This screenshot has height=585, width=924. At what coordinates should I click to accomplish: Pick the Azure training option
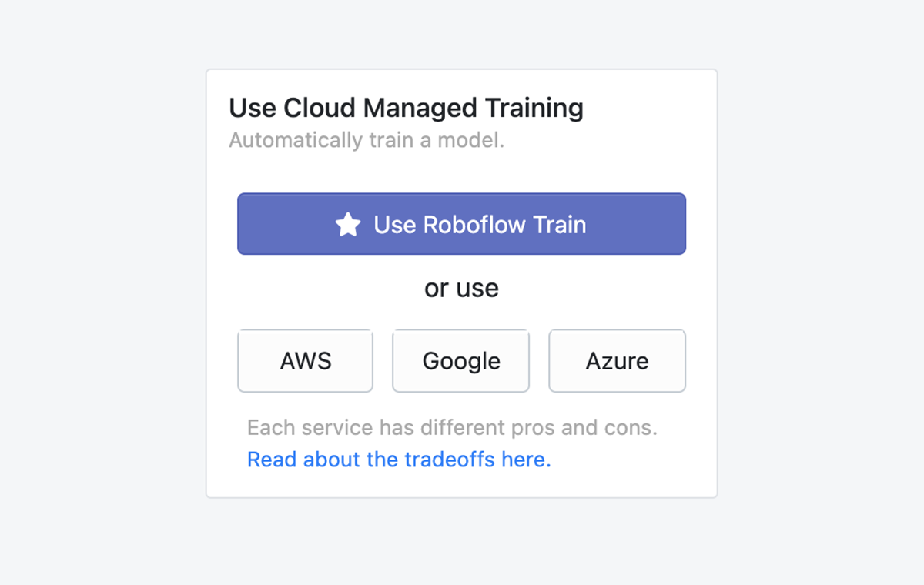(x=617, y=361)
